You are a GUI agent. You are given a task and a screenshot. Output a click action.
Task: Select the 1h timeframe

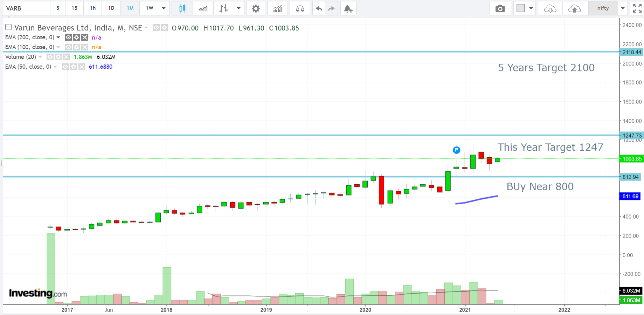pos(93,8)
